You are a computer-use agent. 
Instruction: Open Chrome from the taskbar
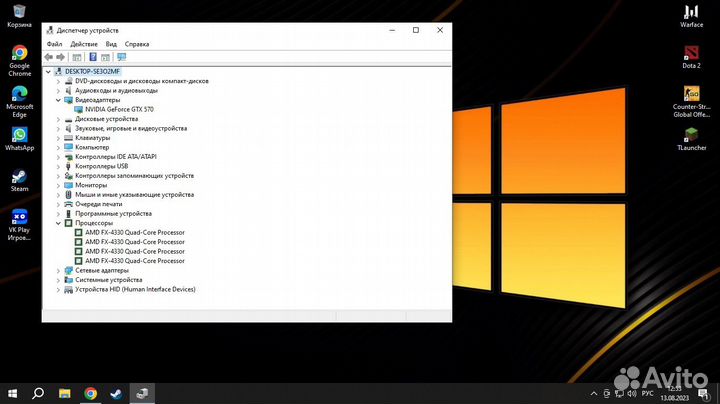coord(90,393)
